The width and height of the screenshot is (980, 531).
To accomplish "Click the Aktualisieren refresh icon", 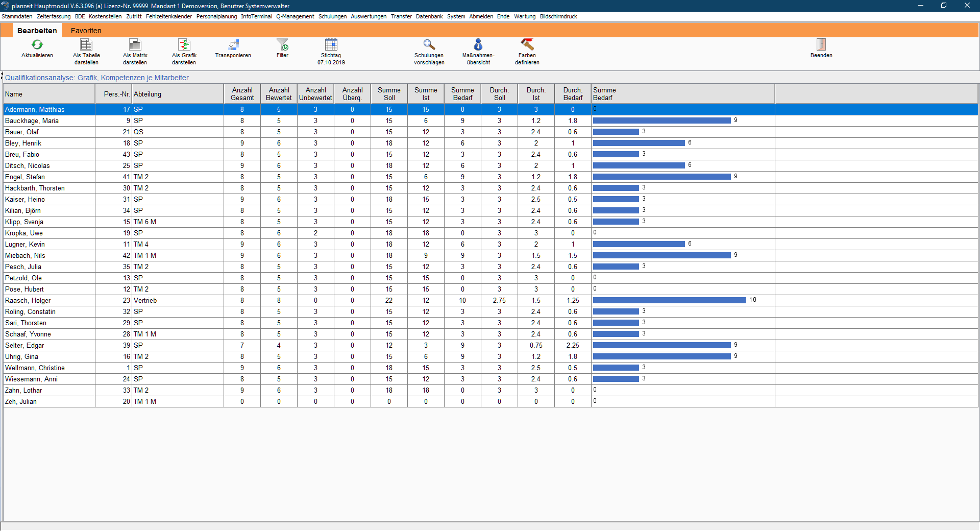I will coord(37,45).
